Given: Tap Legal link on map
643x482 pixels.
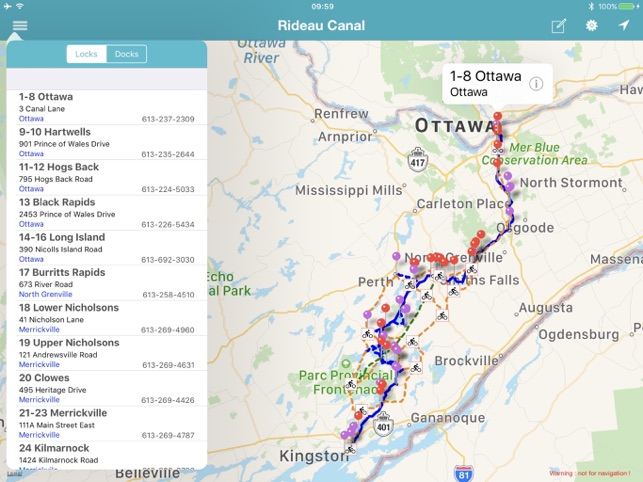Looking at the screenshot, I should tap(14, 473).
